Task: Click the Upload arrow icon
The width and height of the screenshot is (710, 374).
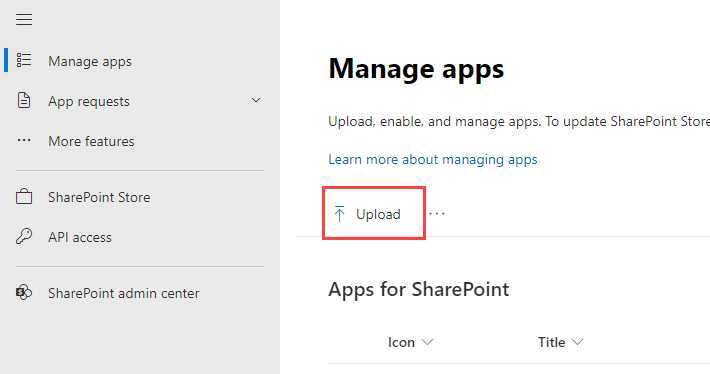Action: pyautogui.click(x=340, y=214)
